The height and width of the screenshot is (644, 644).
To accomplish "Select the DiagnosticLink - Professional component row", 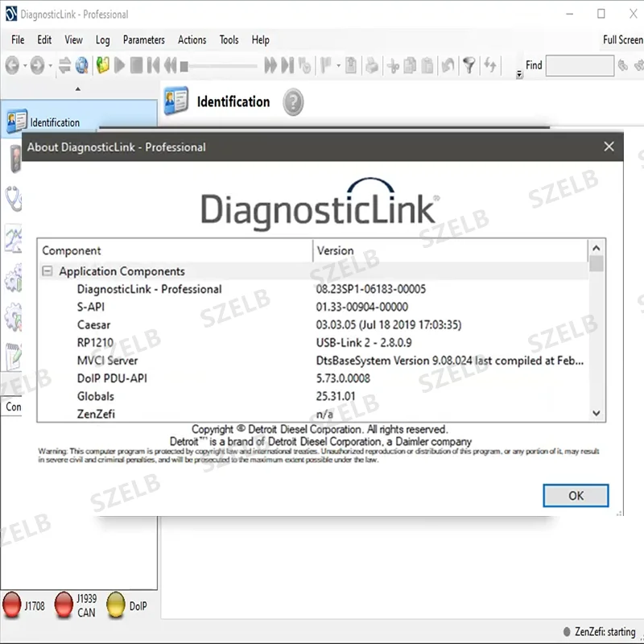I will coord(314,289).
